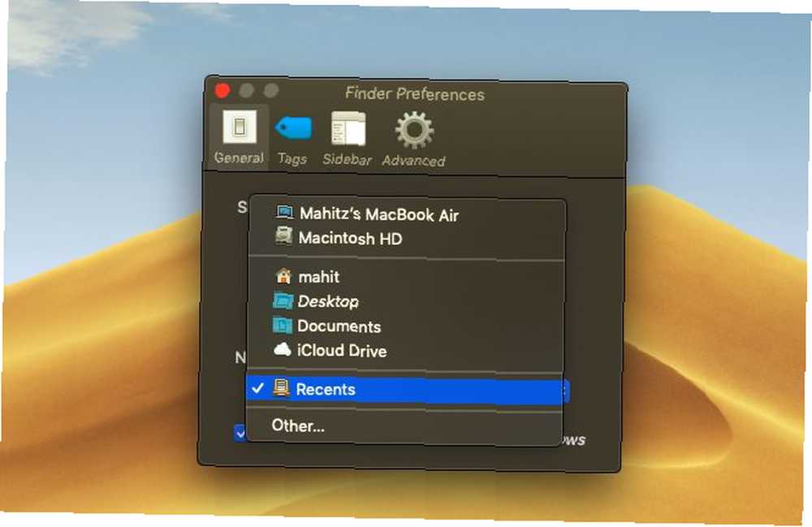Switch to the Tags tab
812x527 pixels.
[x=292, y=139]
